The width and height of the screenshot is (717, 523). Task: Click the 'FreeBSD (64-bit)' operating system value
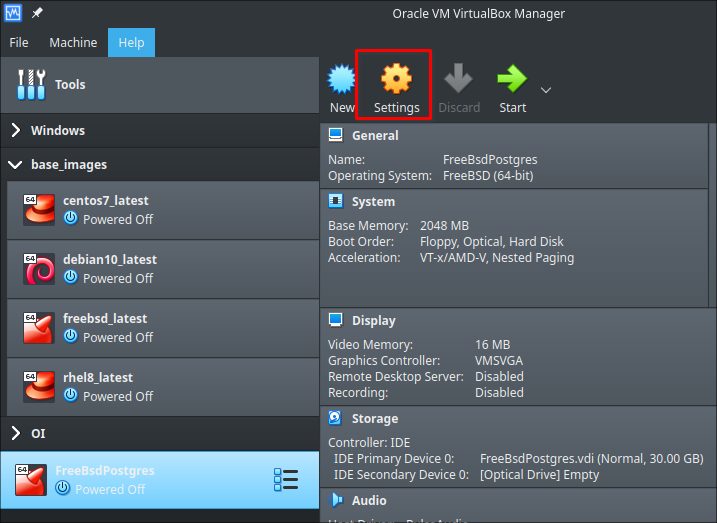488,176
